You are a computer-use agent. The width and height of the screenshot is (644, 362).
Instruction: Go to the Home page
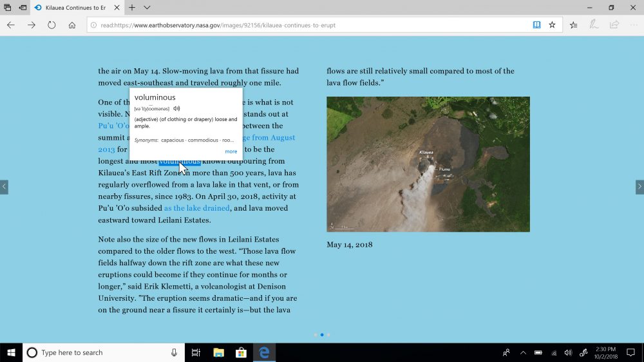pos(72,25)
